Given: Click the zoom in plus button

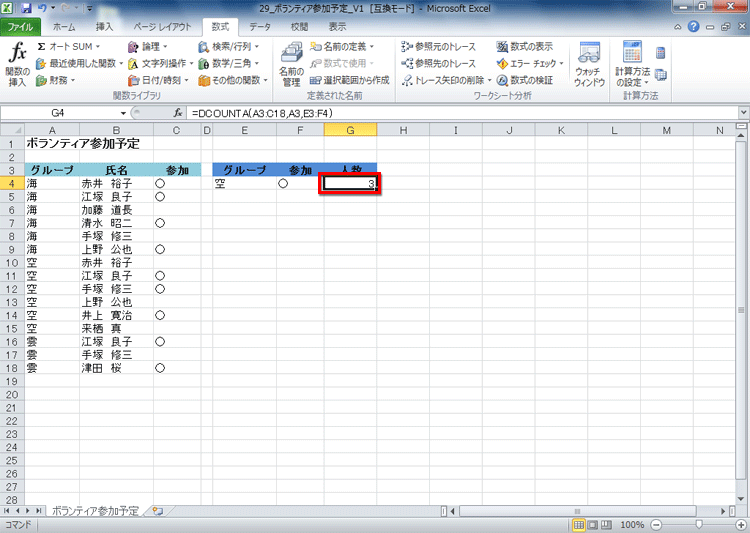Looking at the screenshot, I should pyautogui.click(x=740, y=525).
